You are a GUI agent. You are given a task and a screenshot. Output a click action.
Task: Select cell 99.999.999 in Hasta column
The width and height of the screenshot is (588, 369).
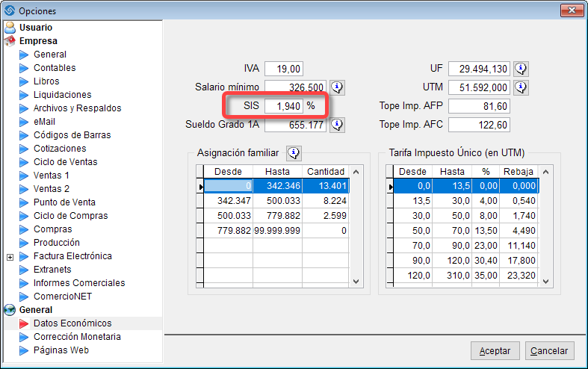click(277, 231)
